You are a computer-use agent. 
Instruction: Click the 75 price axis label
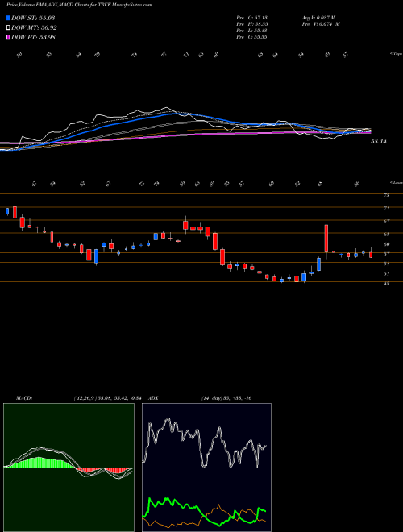pos(387,195)
